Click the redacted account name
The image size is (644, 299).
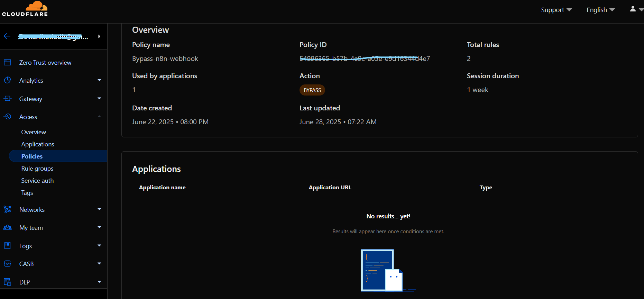coord(53,36)
